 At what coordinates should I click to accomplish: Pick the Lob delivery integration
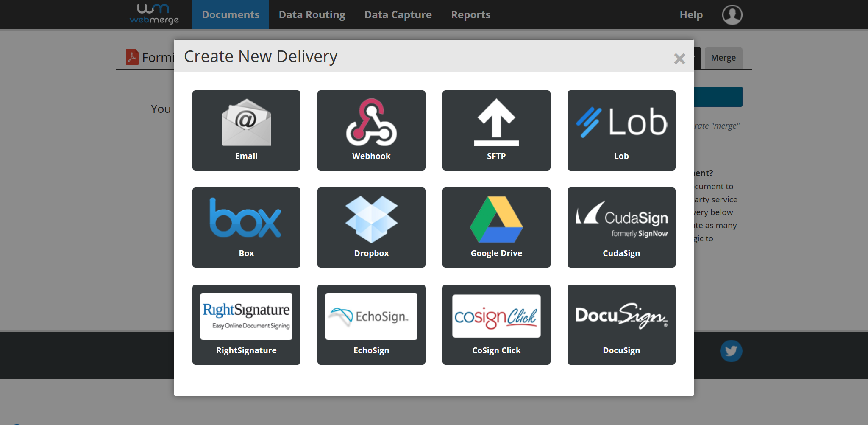pos(621,130)
